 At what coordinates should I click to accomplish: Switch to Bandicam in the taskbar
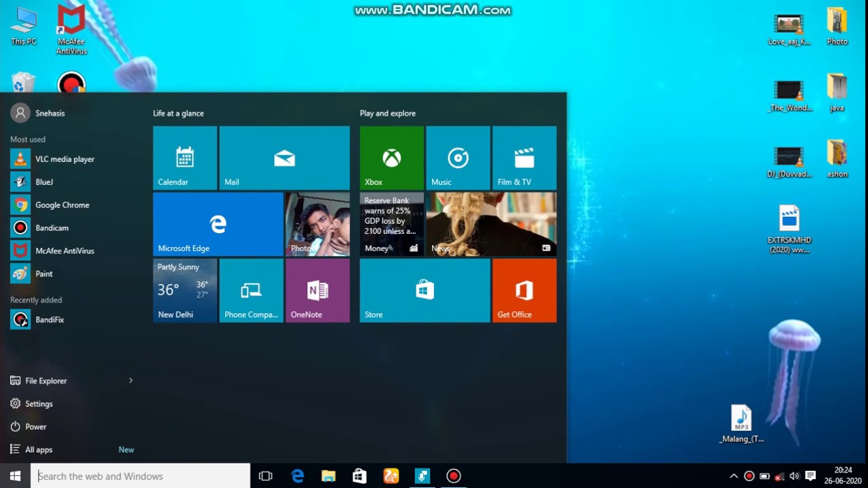coord(454,476)
